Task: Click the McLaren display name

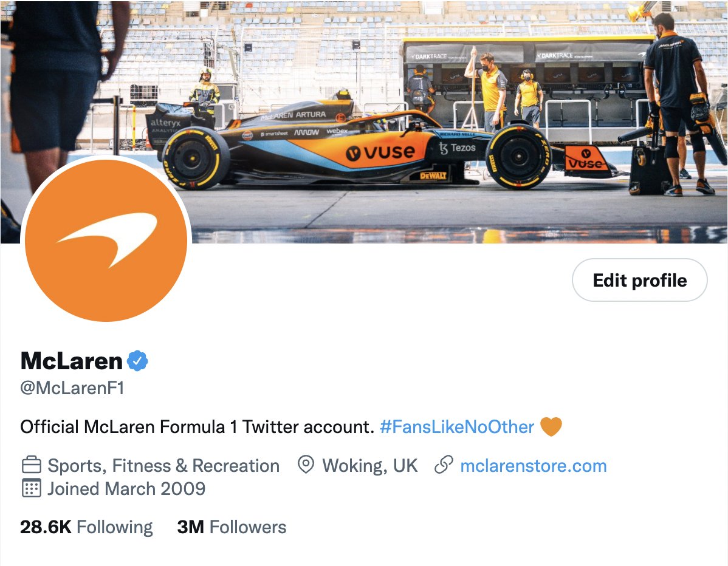Action: [x=72, y=361]
